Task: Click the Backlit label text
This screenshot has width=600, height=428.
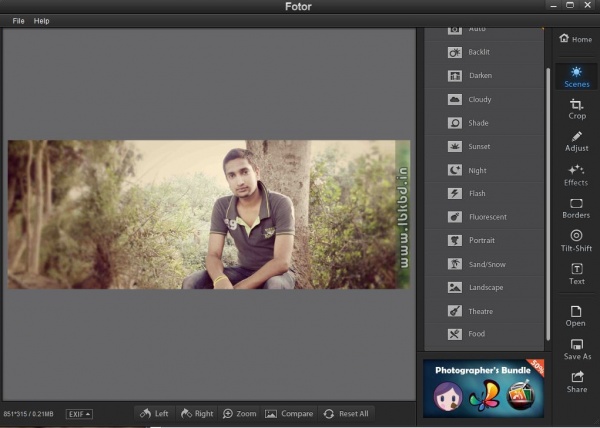Action: 479,52
